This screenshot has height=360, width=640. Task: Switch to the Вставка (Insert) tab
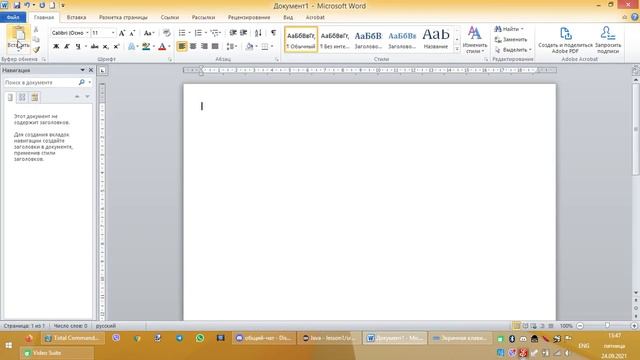tap(76, 18)
